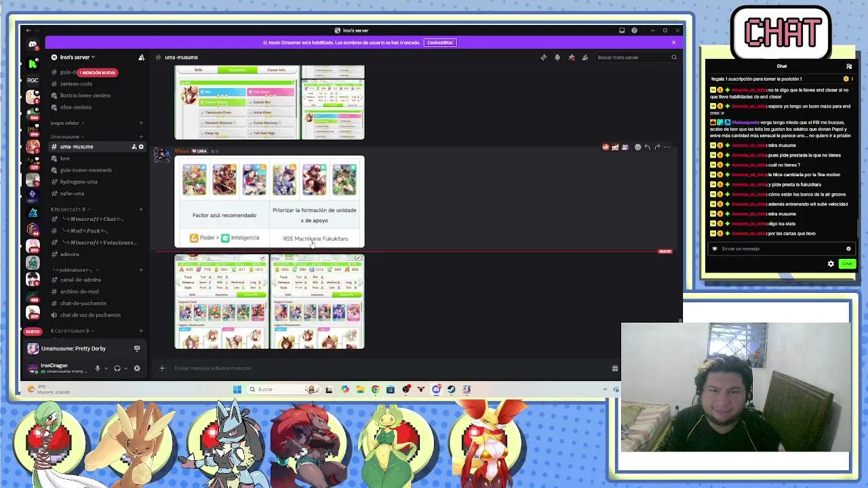Open the Twitch chat settings gear
The height and width of the screenshot is (488, 868).
tap(831, 264)
